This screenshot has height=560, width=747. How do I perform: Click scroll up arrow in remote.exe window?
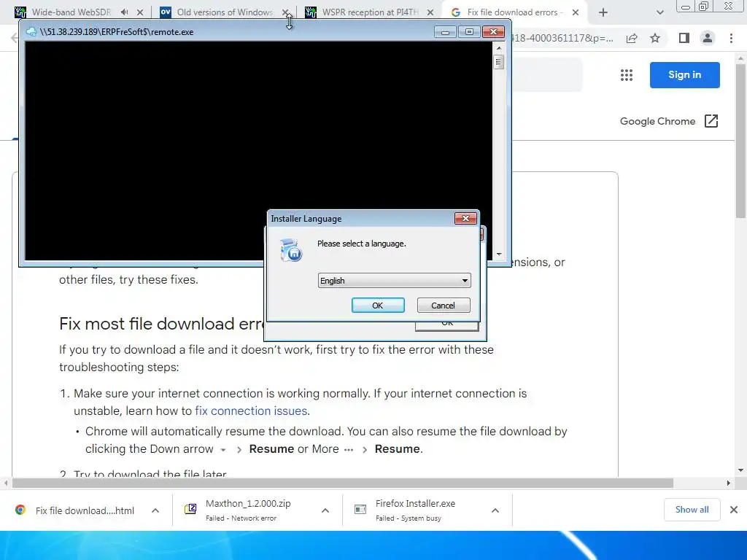pos(499,48)
